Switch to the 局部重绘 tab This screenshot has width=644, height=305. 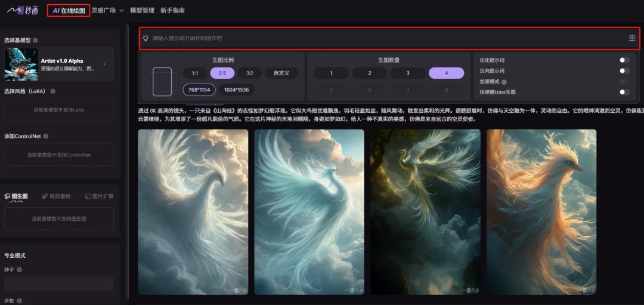pos(56,196)
